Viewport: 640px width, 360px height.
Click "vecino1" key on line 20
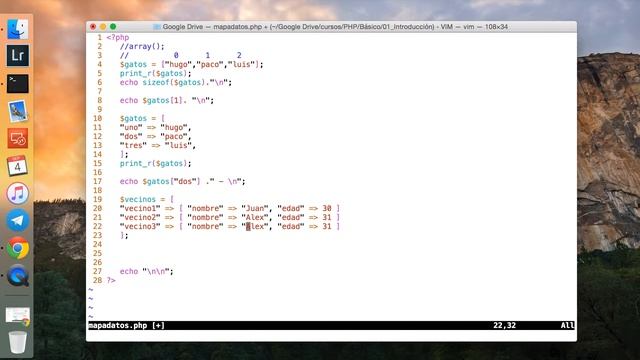pyautogui.click(x=140, y=208)
